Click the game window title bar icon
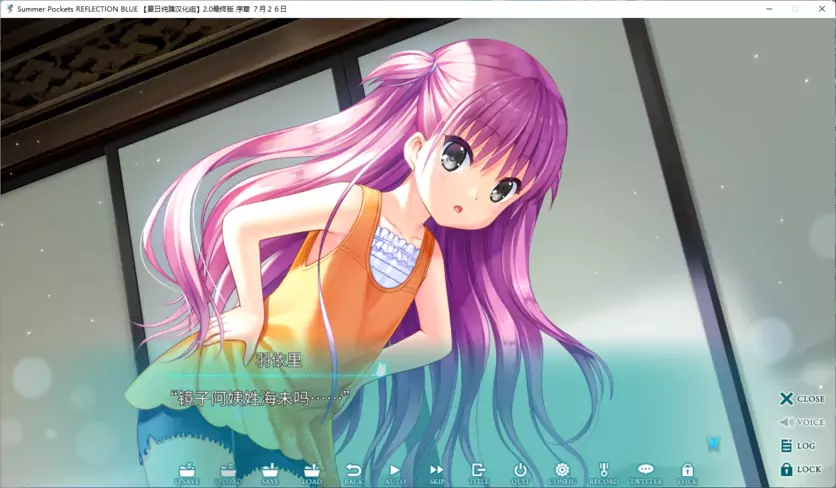Screen dimensions: 836x488 [x=9, y=9]
